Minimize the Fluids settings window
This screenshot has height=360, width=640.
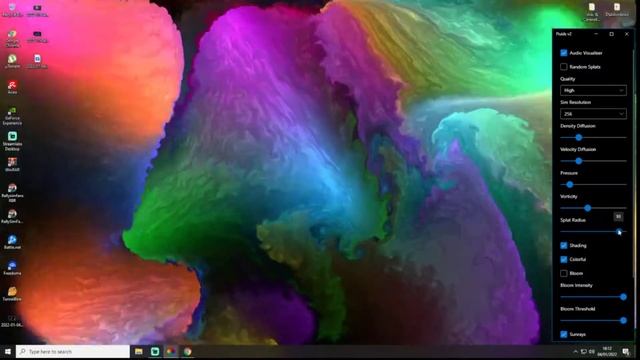[x=596, y=34]
